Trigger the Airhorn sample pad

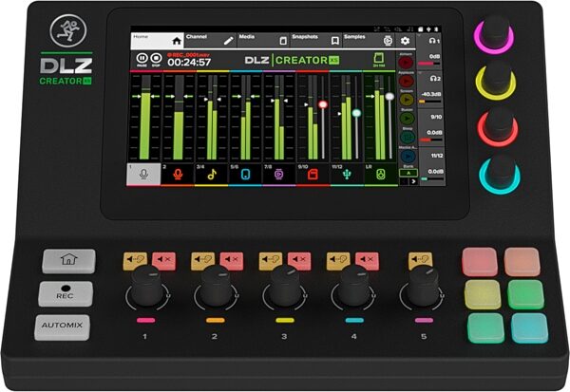pos(406,63)
